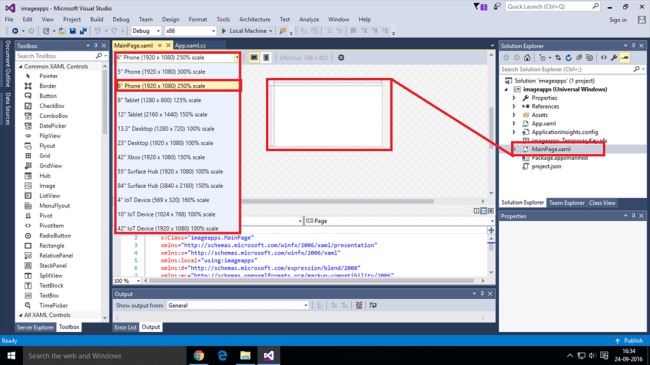Select 8" Tablet (1280 x 800) option
Image resolution: width=650 pixels, height=365 pixels.
pyautogui.click(x=177, y=100)
